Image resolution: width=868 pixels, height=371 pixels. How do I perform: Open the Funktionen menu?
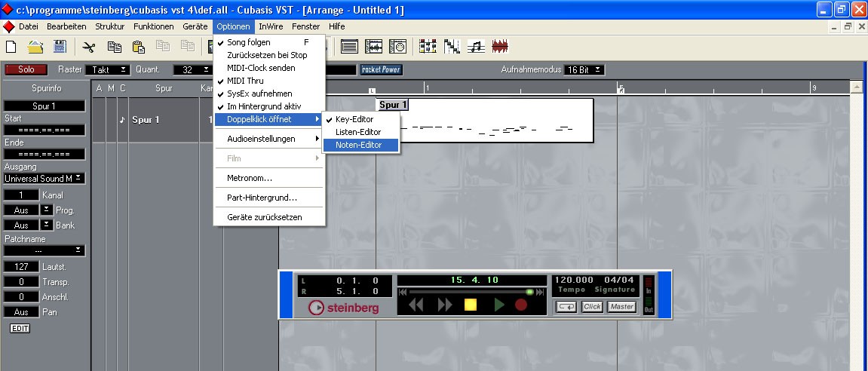[153, 26]
